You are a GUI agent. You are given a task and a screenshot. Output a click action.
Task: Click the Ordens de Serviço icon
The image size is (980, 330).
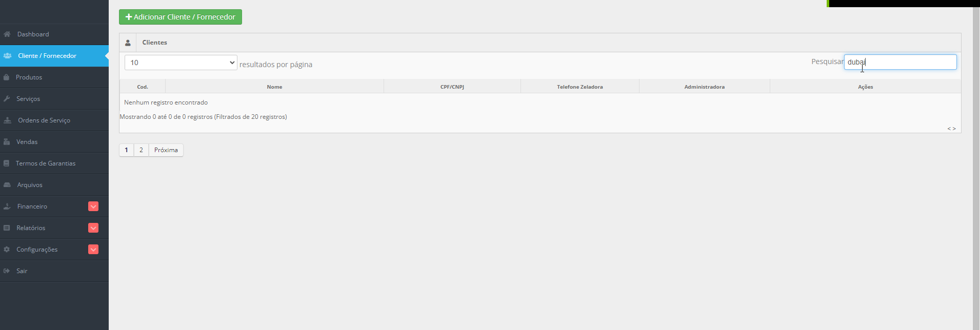[x=7, y=120]
